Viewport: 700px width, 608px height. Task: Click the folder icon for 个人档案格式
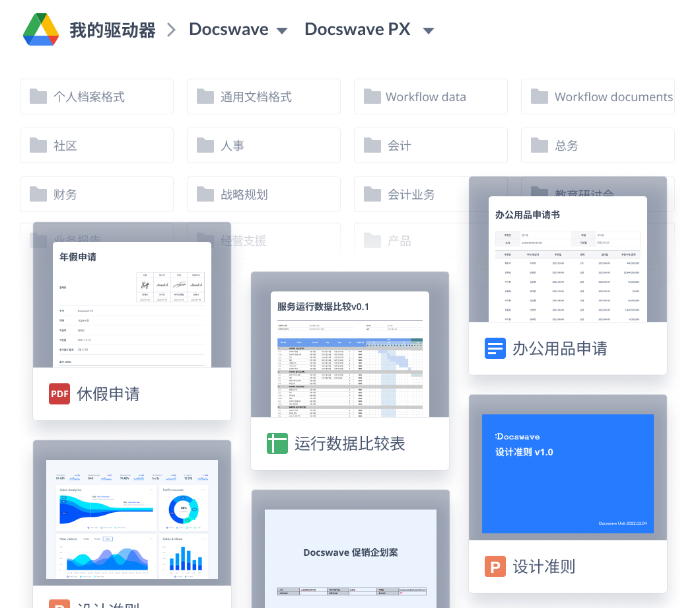click(38, 96)
